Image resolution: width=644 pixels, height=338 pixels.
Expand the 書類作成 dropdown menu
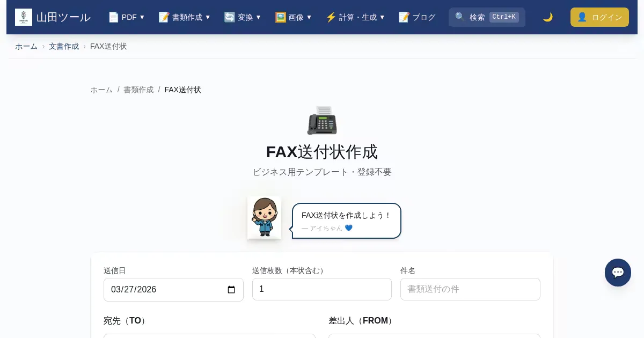click(185, 17)
